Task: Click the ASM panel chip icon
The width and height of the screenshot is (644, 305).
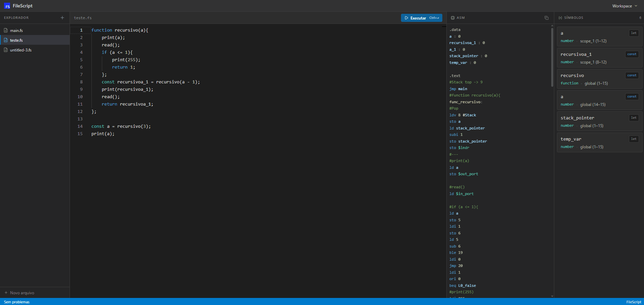Action: (453, 18)
